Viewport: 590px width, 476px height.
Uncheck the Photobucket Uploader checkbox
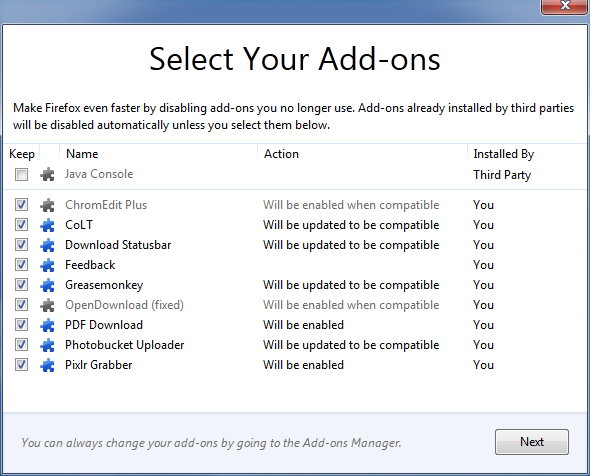point(21,345)
